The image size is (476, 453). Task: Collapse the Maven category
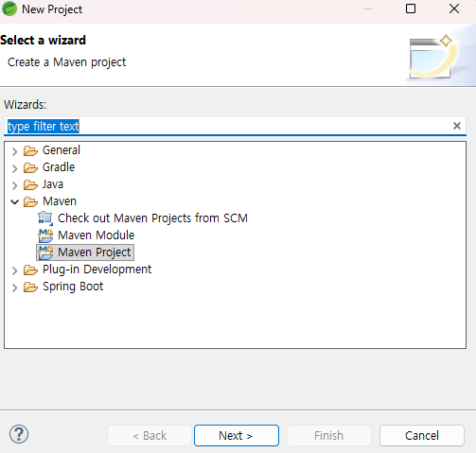[x=14, y=201]
